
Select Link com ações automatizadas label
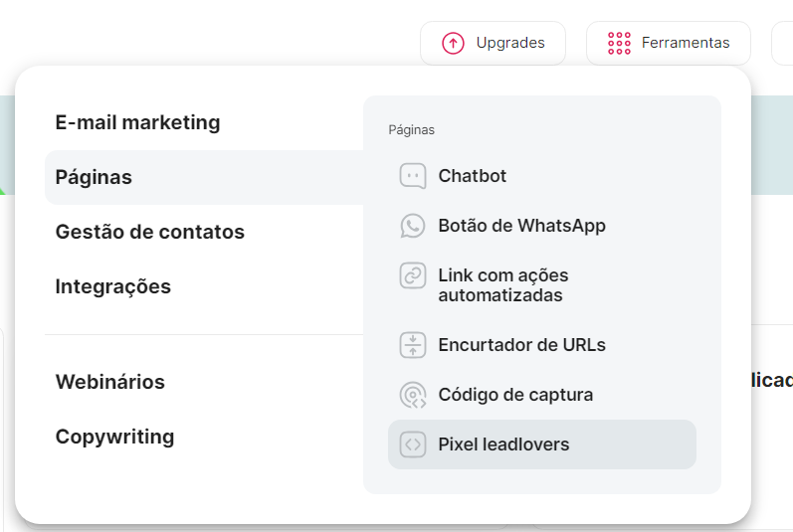point(502,285)
